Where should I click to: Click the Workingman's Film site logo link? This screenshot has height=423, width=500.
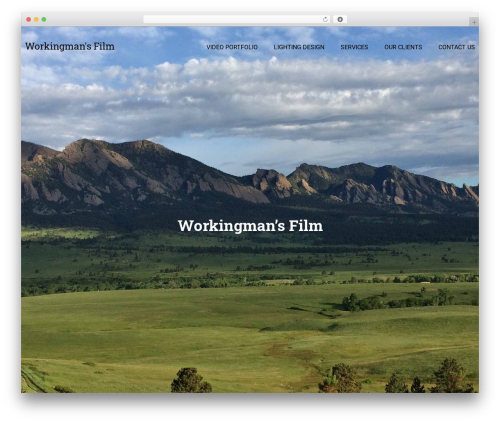point(70,46)
